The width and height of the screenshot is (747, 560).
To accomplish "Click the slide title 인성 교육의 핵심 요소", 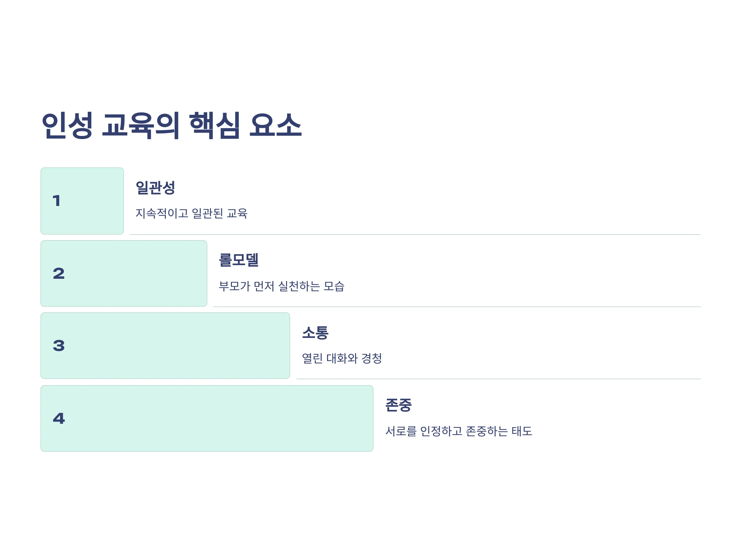I will click(x=171, y=125).
